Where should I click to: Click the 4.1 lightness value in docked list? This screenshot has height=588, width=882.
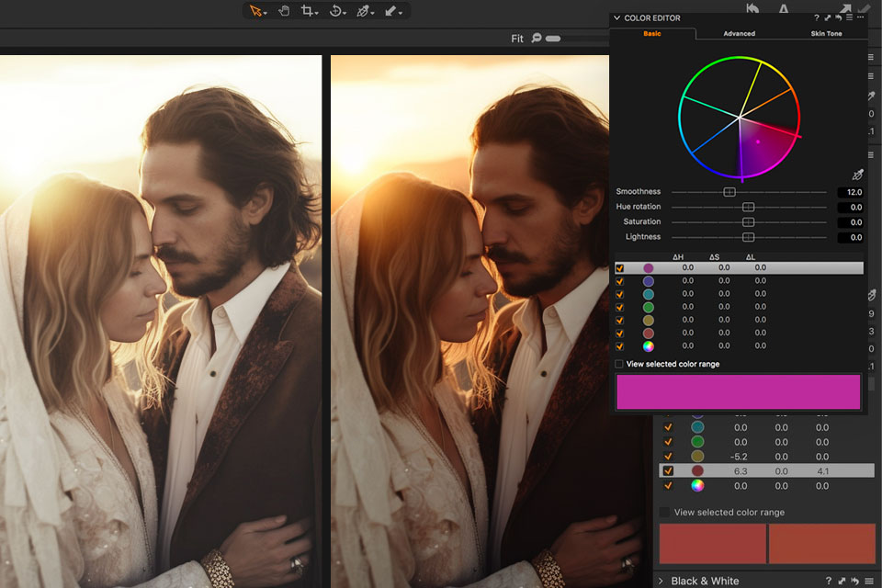click(x=822, y=471)
